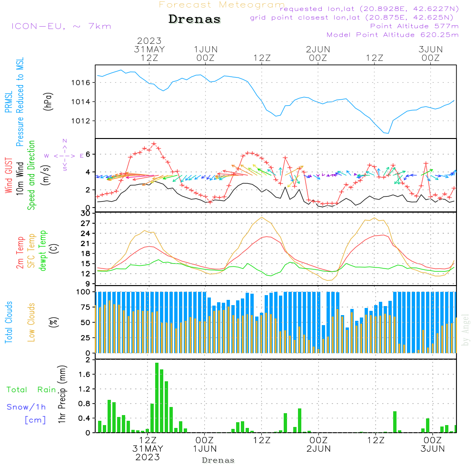This screenshot has height=476, width=476.
Task: Click the bottom '00Z 2JUN' axis label
Action: point(318,445)
